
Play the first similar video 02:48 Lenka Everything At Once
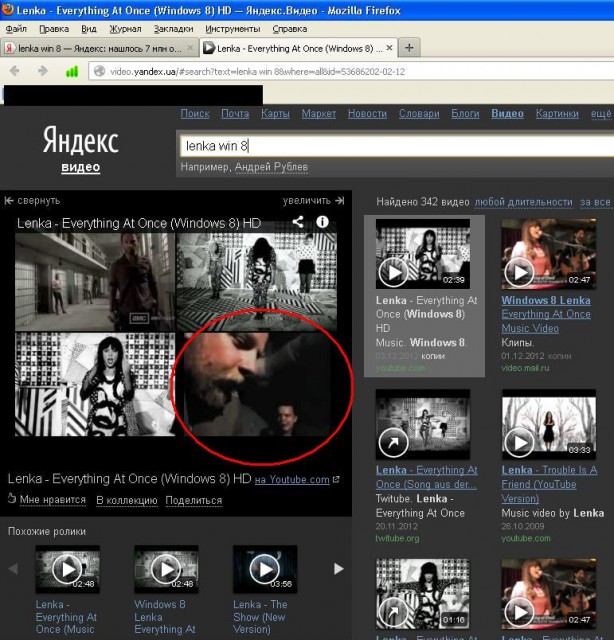(67, 569)
